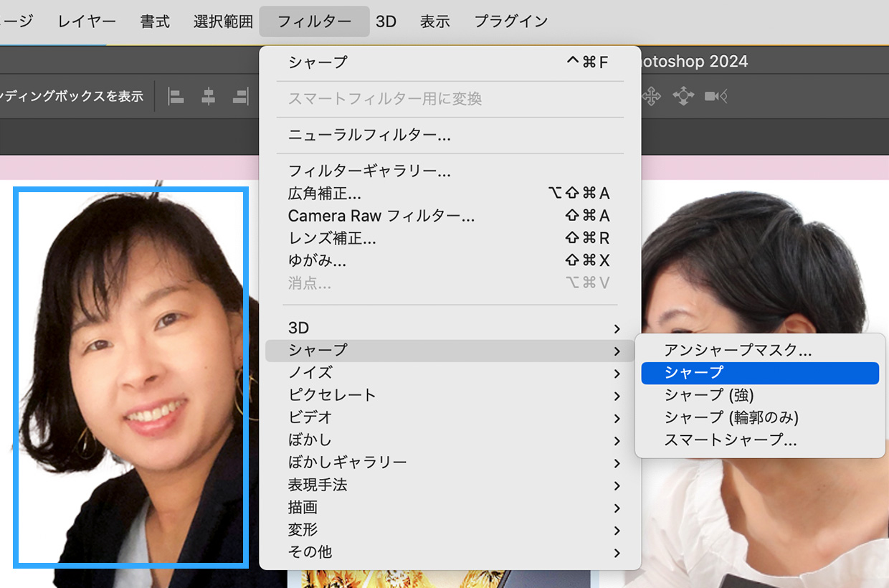Expand the 3D filter submenu
Viewport: 889px width, 588px height.
coord(450,328)
